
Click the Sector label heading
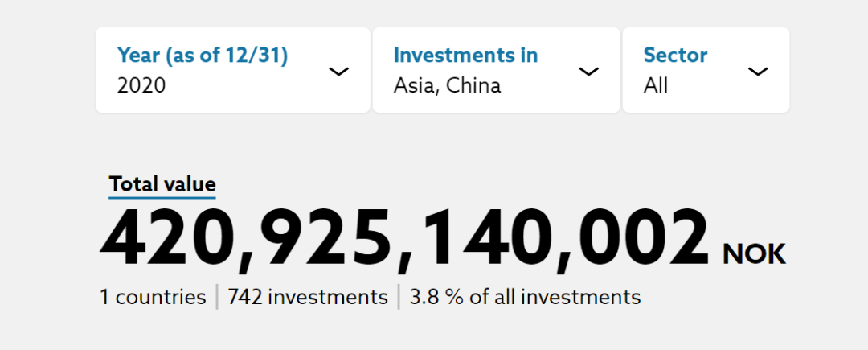675,56
